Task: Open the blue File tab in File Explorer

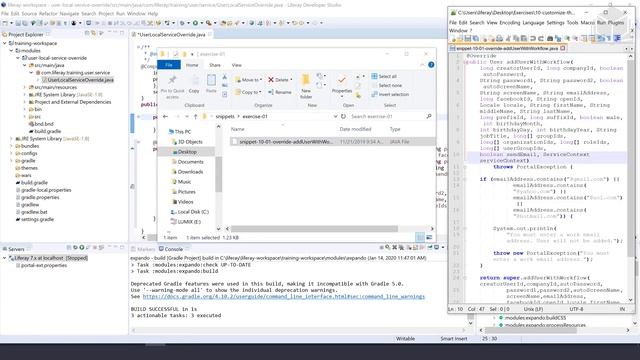Action: pyautogui.click(x=169, y=65)
